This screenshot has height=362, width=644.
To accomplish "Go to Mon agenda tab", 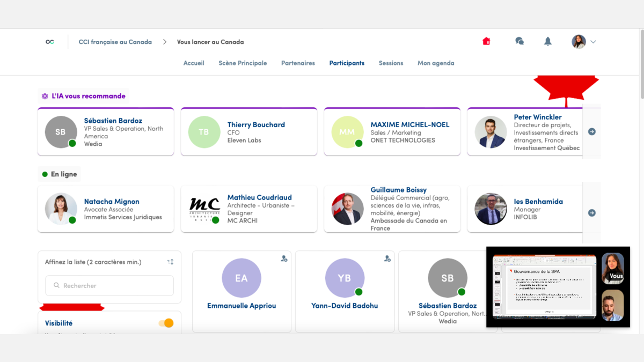I will coord(436,63).
